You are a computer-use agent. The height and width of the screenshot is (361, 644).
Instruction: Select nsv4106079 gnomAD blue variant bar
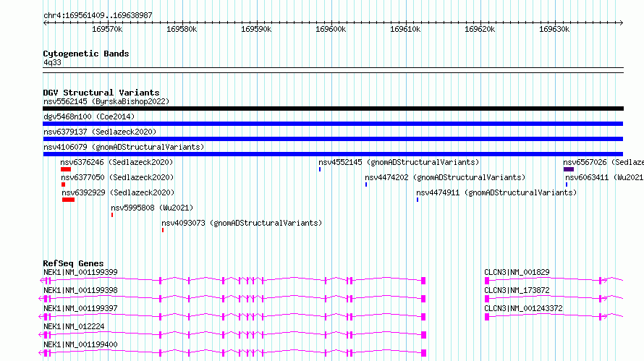pyautogui.click(x=333, y=154)
